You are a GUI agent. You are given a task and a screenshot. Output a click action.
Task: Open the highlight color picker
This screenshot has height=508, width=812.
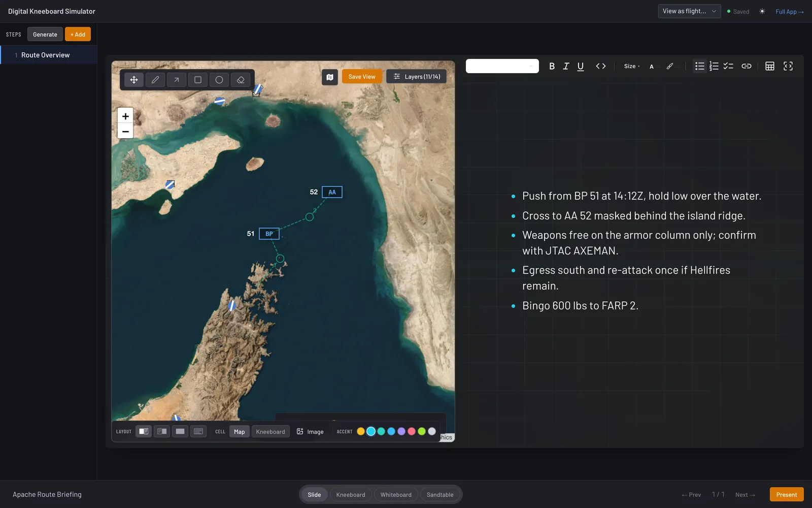tap(670, 66)
